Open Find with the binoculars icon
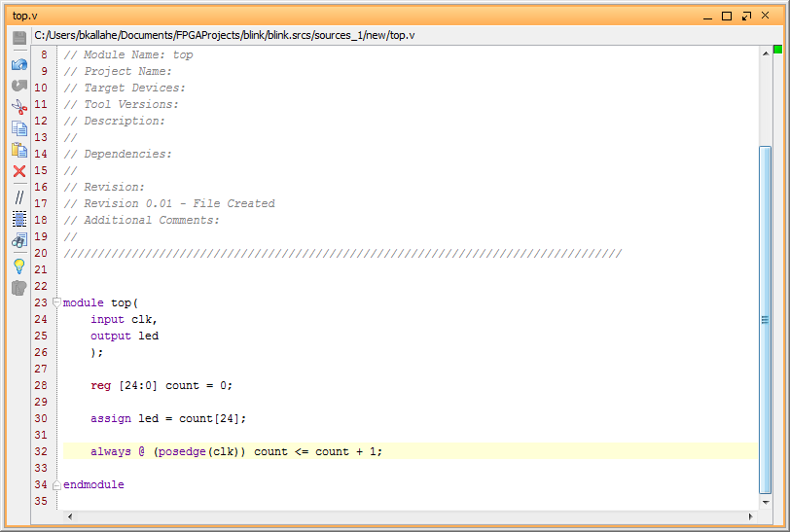Viewport: 790px width, 532px height. coord(19,241)
